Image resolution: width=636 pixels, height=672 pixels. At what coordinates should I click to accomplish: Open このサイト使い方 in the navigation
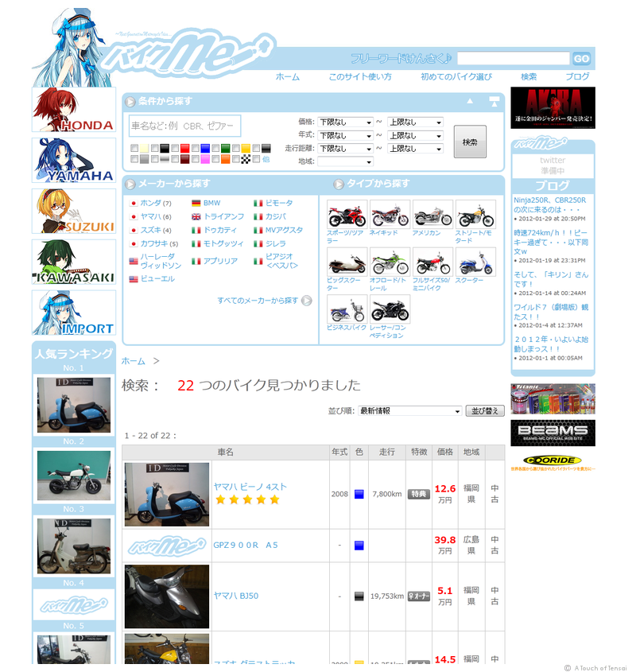tap(360, 76)
